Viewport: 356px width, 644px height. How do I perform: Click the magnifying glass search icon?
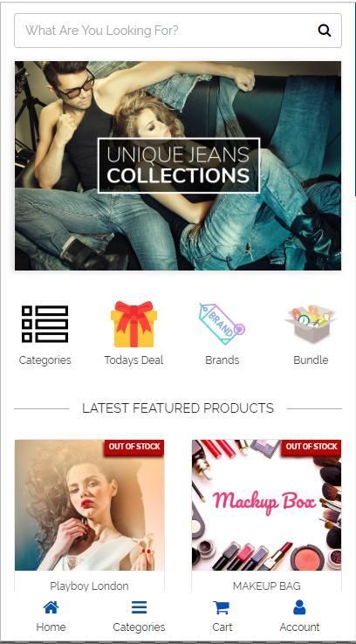[324, 31]
